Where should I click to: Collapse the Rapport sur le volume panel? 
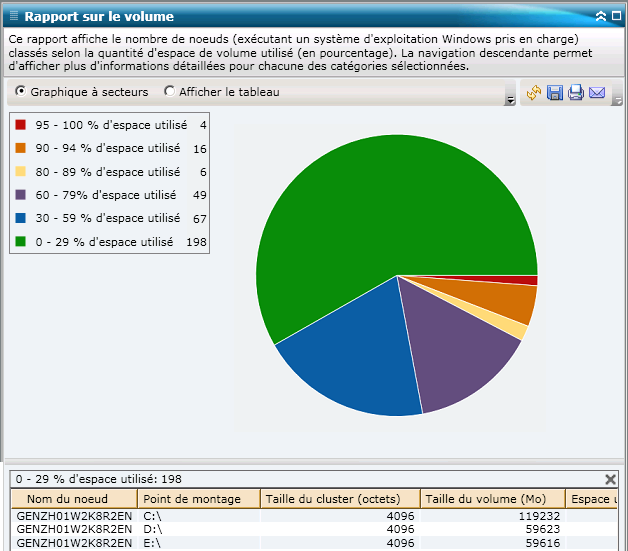point(601,16)
